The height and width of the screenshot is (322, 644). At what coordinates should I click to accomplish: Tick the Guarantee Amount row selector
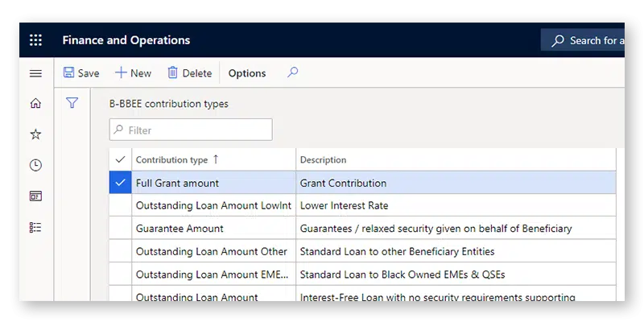121,229
